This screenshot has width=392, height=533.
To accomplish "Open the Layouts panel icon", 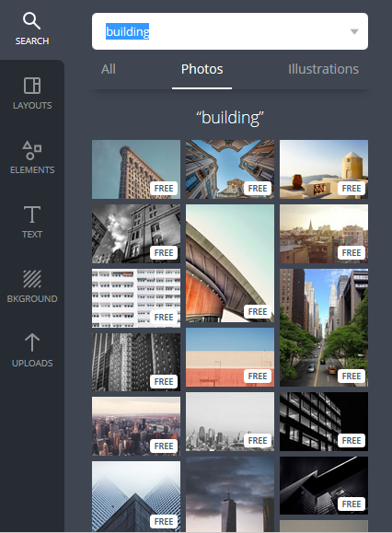I will click(x=32, y=86).
